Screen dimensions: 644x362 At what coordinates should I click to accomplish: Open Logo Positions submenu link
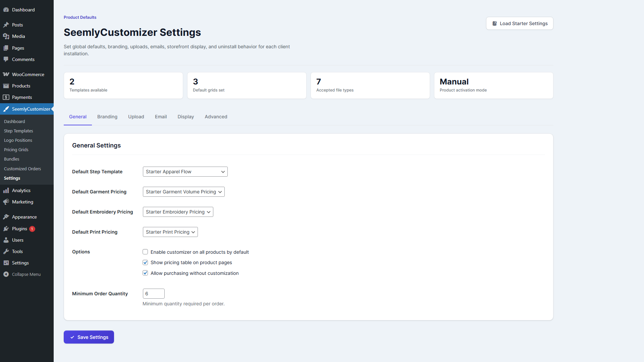coord(18,140)
